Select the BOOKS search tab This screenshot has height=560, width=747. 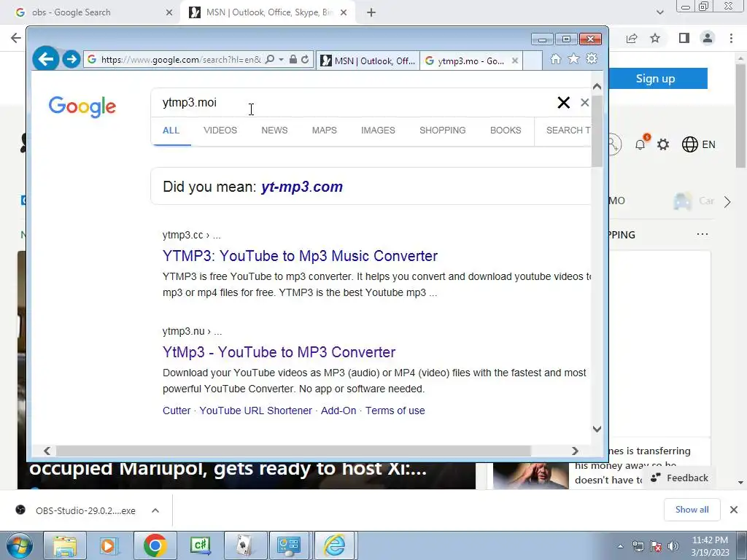coord(506,130)
